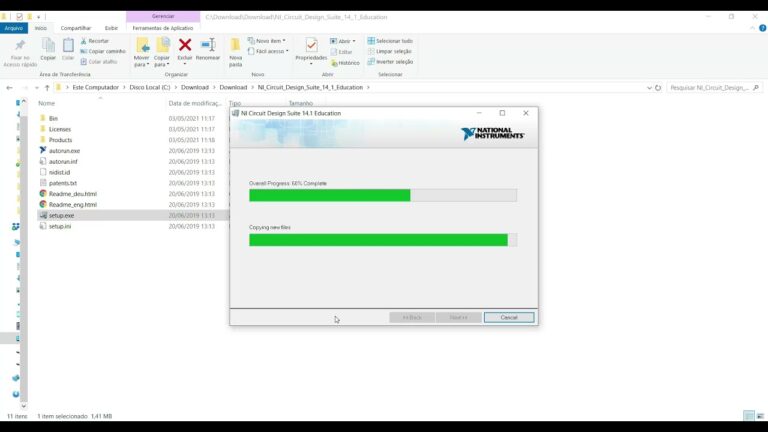Switch to the Início tab

[x=41, y=28]
